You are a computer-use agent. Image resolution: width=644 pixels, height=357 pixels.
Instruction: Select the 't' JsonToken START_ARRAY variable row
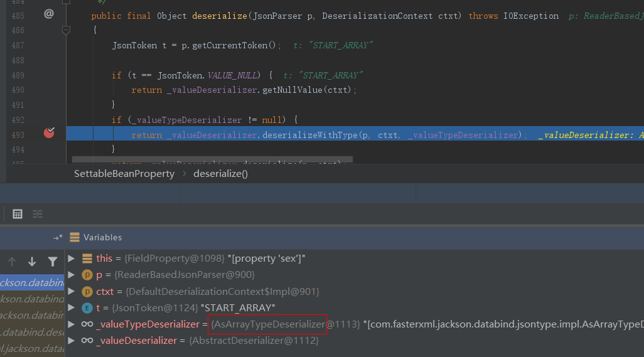(185, 308)
